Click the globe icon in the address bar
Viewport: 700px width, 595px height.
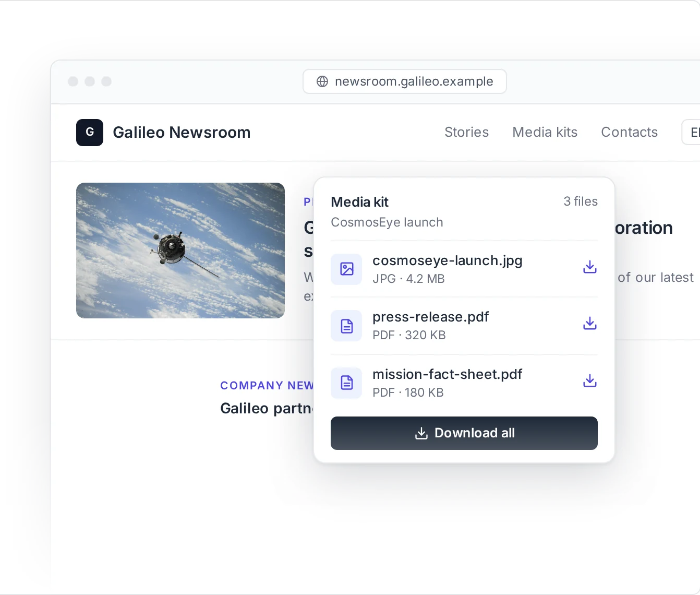point(323,81)
